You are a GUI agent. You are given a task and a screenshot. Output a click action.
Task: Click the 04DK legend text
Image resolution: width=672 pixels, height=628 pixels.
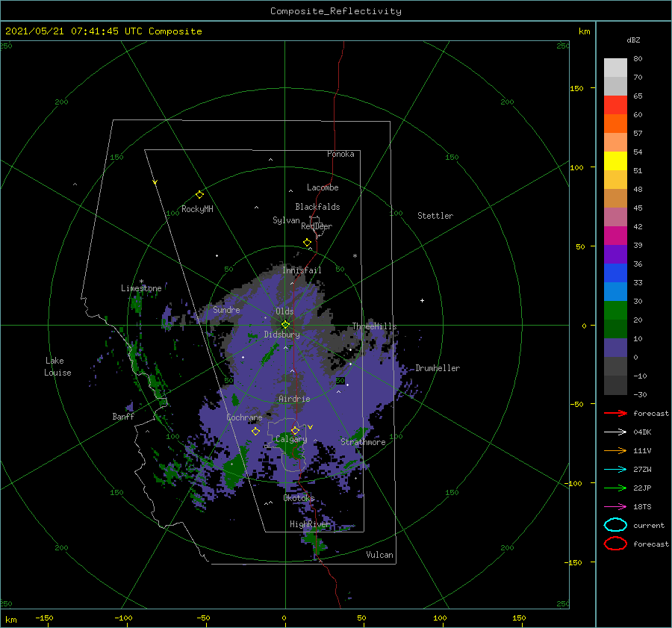(x=642, y=432)
